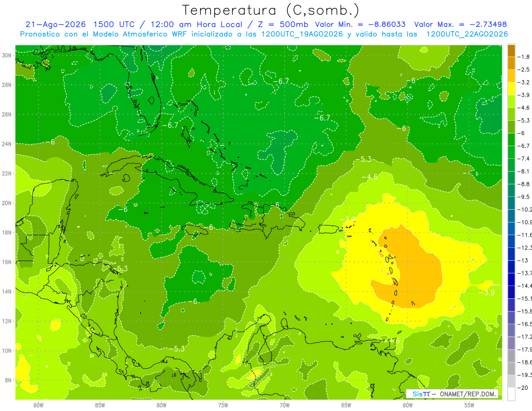Click the "1200UTC_22AGO2026" valid-until time
Viewport: 532px width, 411px height.
click(x=467, y=34)
